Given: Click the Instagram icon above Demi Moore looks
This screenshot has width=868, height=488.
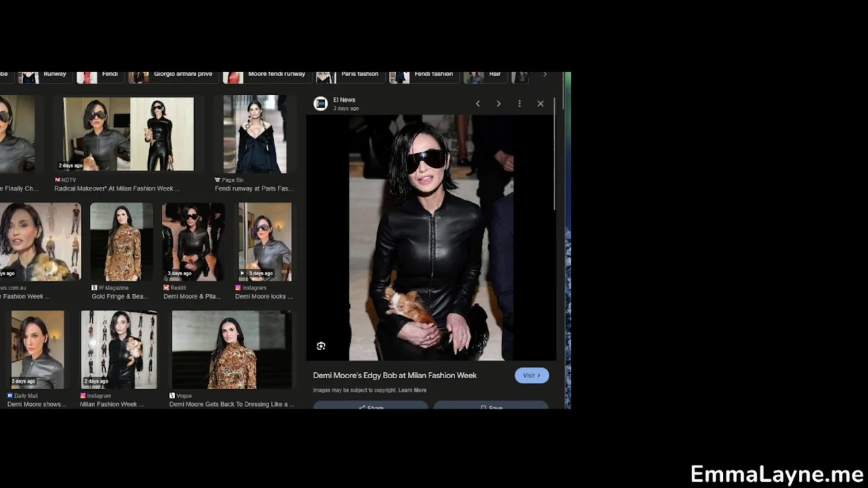Looking at the screenshot, I should pyautogui.click(x=238, y=288).
